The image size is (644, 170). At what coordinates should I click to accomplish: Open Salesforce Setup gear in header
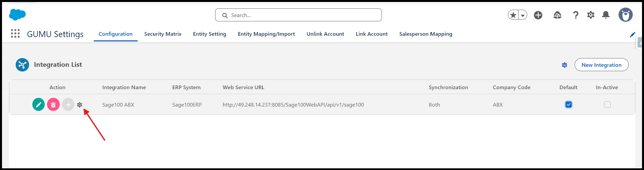(x=591, y=15)
